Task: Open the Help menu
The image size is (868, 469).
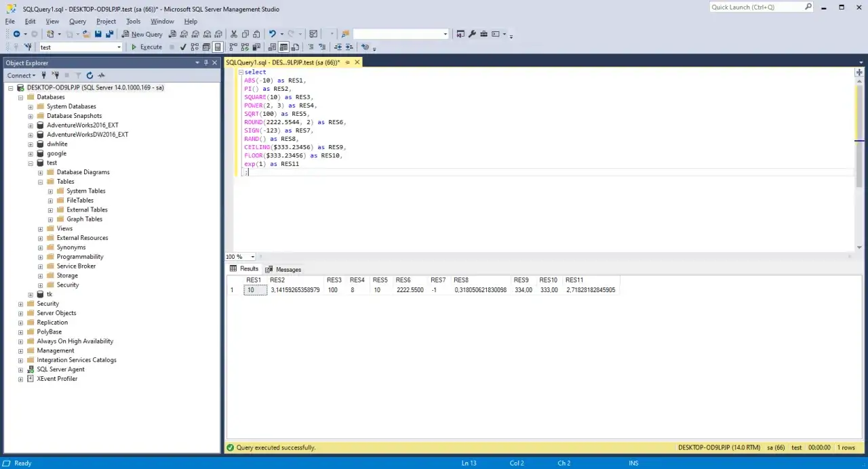Action: pyautogui.click(x=191, y=21)
